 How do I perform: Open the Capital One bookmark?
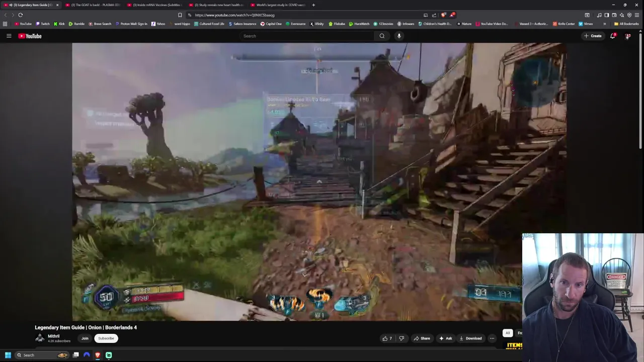pyautogui.click(x=271, y=24)
